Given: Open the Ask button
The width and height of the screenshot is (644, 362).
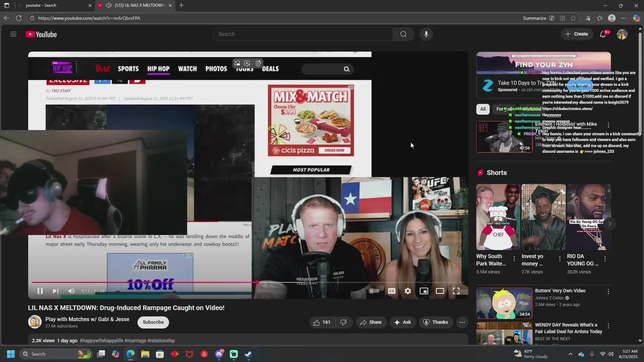Looking at the screenshot, I should coord(403,322).
